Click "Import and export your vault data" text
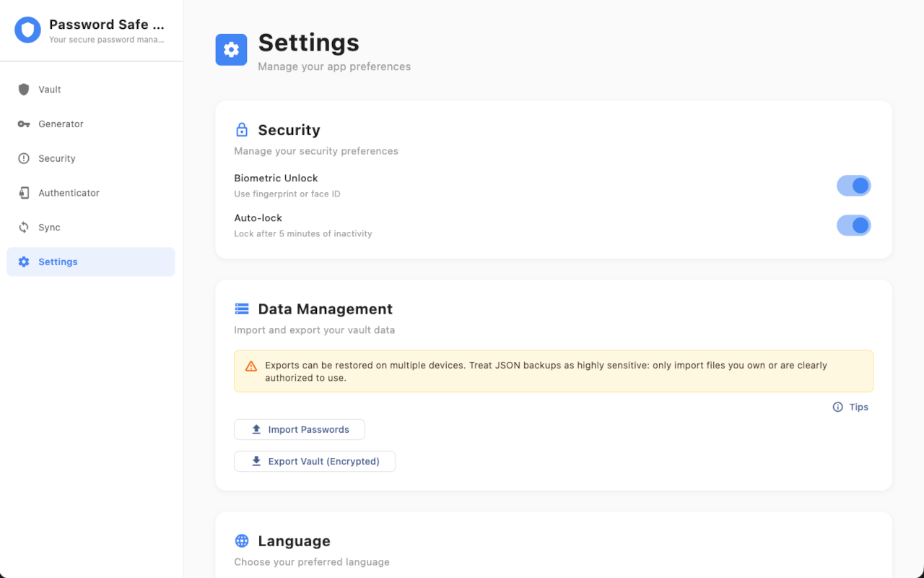The image size is (924, 578). click(x=315, y=330)
